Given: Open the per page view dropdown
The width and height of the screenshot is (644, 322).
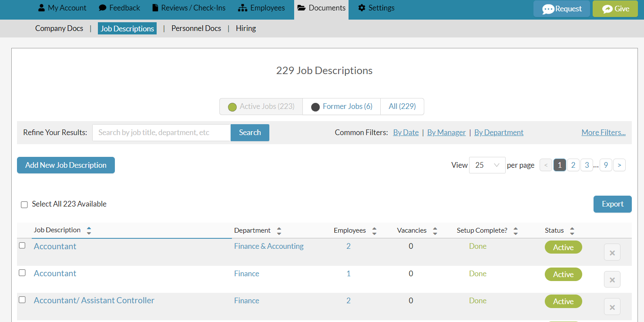Looking at the screenshot, I should tap(487, 165).
